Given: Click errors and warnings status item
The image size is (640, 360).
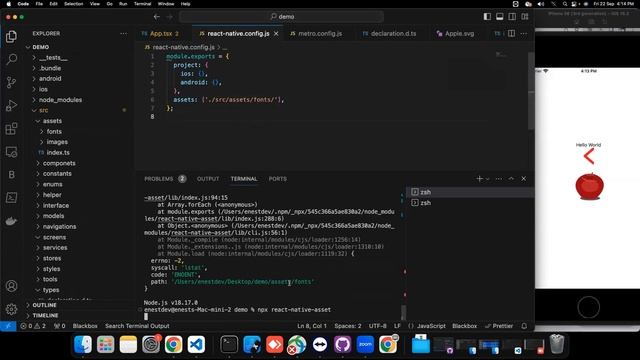Looking at the screenshot, I should 33,326.
